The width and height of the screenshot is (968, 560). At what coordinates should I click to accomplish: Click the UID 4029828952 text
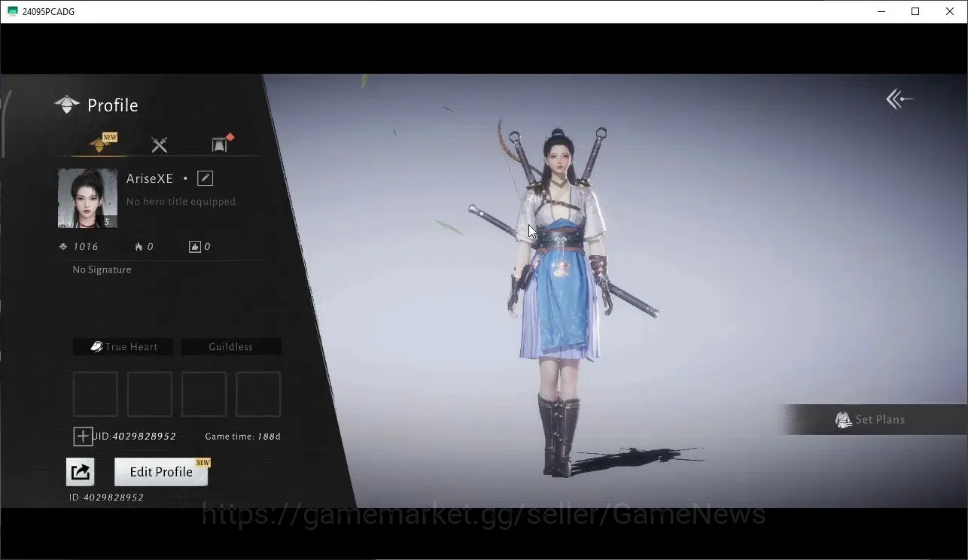(135, 437)
